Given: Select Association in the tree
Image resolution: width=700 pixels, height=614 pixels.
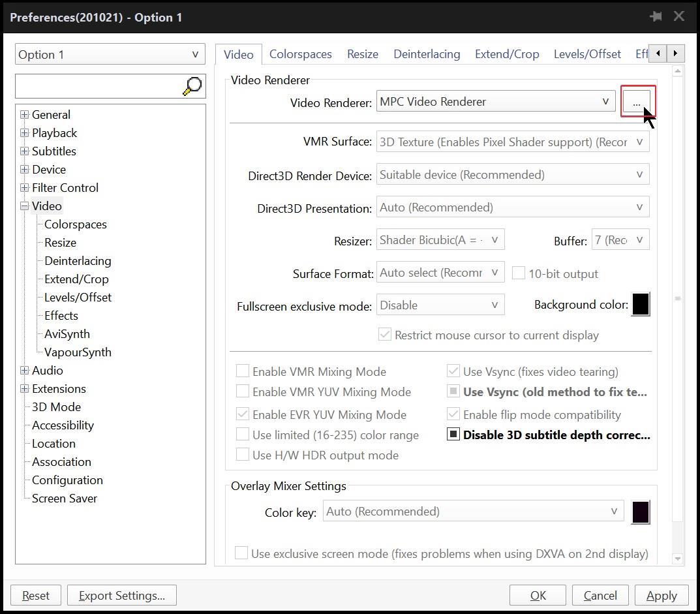Looking at the screenshot, I should click(x=61, y=462).
